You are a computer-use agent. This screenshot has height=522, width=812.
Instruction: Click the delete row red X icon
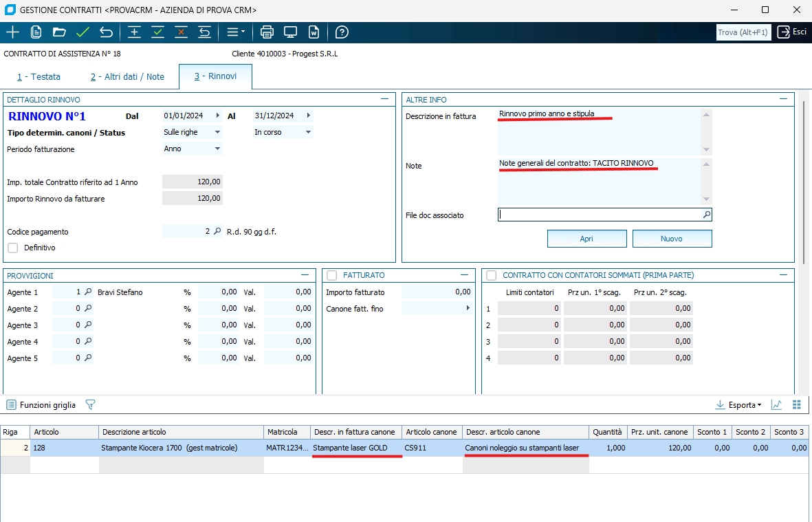click(x=181, y=32)
